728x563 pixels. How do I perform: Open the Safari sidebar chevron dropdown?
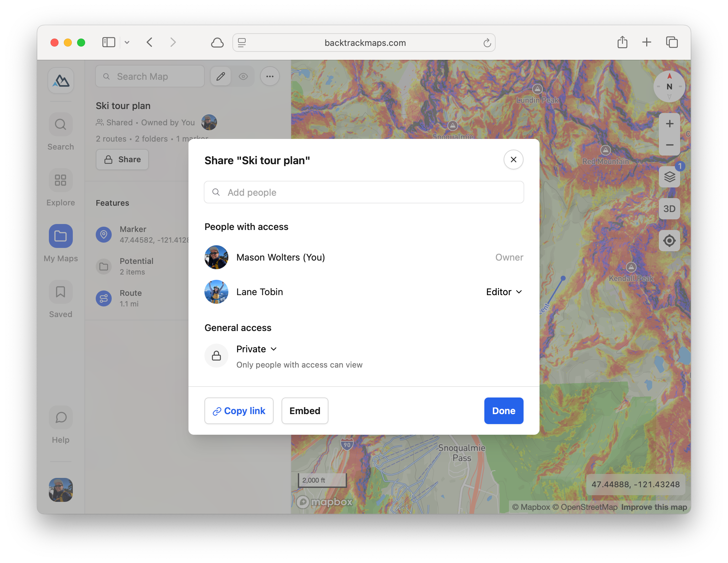[127, 42]
